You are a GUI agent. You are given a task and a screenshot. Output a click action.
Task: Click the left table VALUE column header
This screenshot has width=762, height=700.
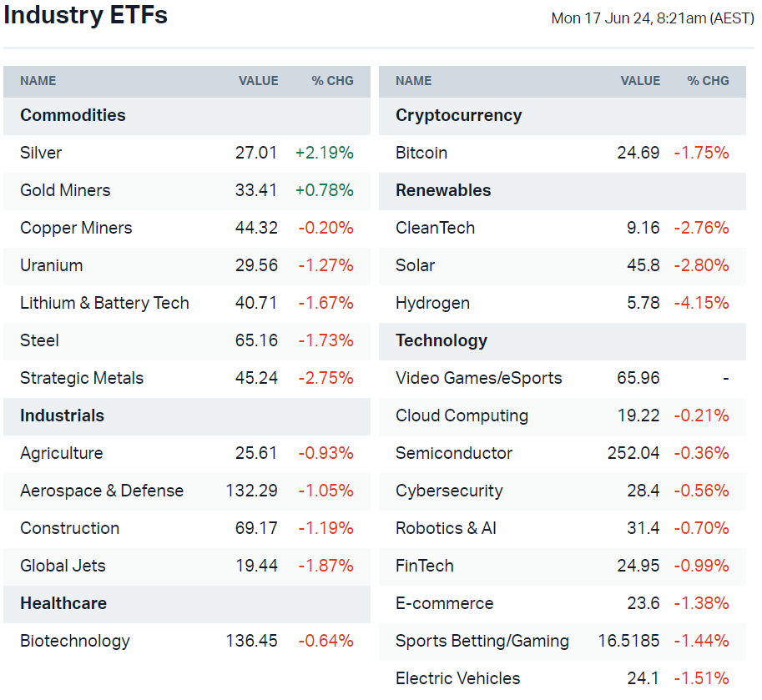coord(258,81)
